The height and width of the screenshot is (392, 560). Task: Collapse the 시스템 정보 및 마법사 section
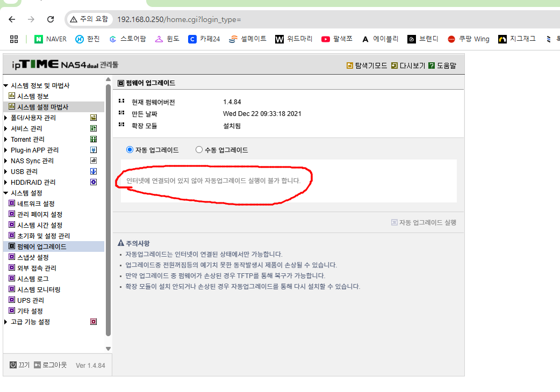click(6, 85)
